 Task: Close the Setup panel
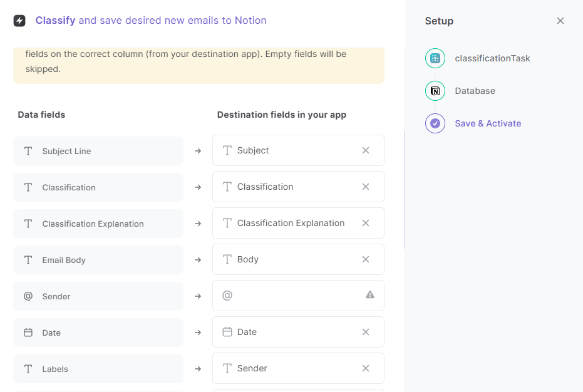click(x=560, y=21)
